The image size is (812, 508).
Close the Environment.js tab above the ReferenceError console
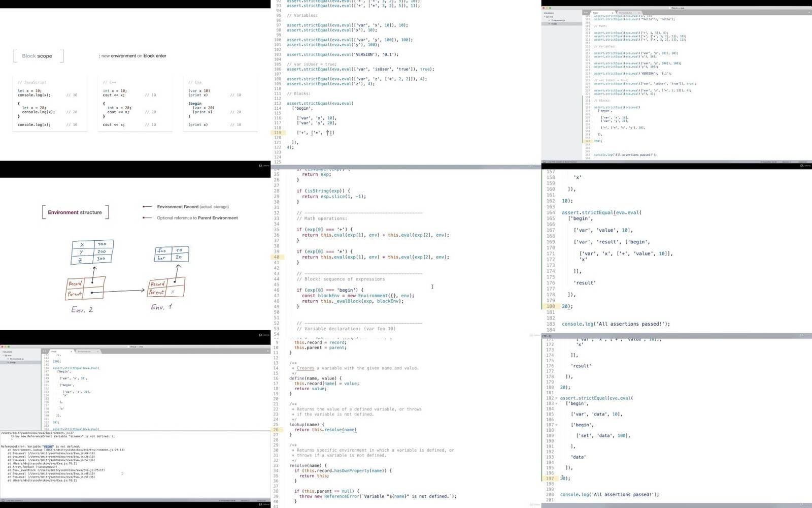[98, 351]
